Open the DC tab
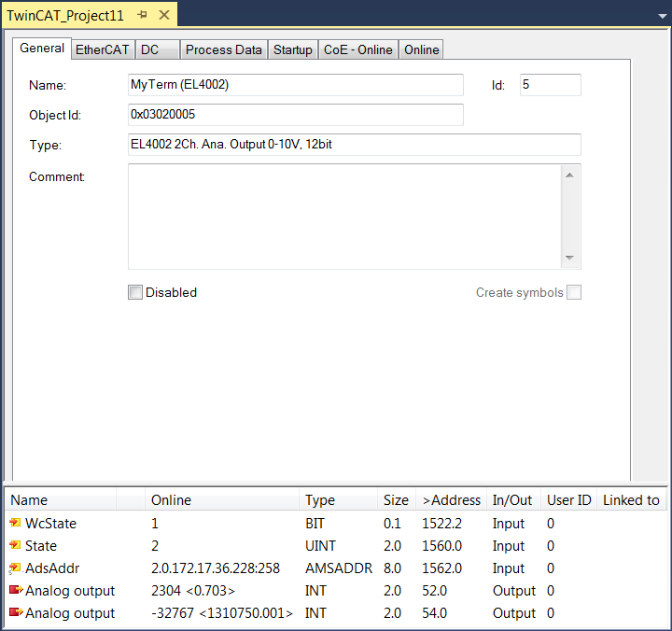Screen dimensions: 672x631 (x=158, y=49)
